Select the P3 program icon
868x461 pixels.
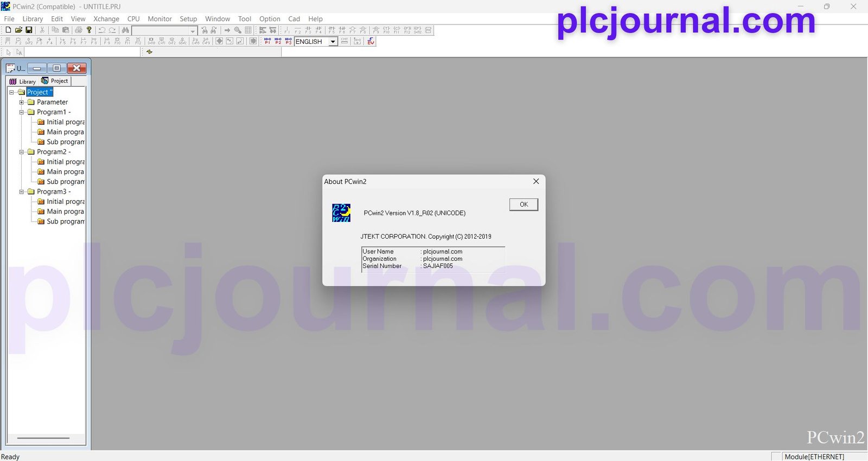point(289,41)
